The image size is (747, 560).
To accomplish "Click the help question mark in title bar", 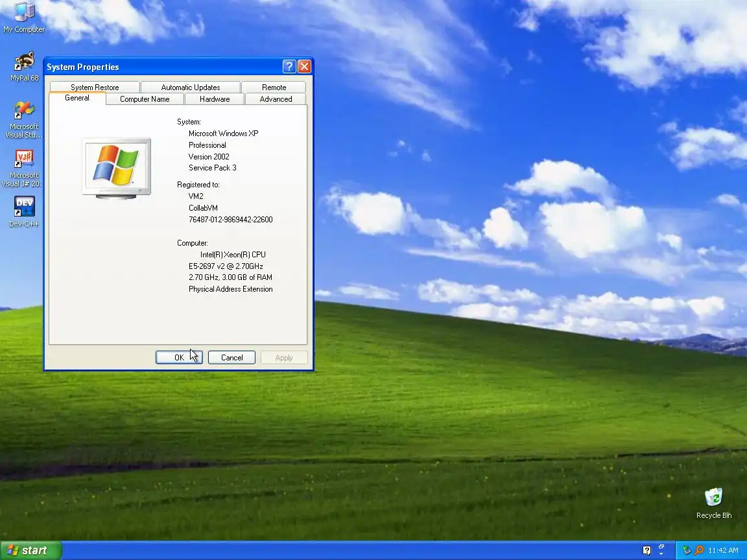I will click(x=289, y=67).
